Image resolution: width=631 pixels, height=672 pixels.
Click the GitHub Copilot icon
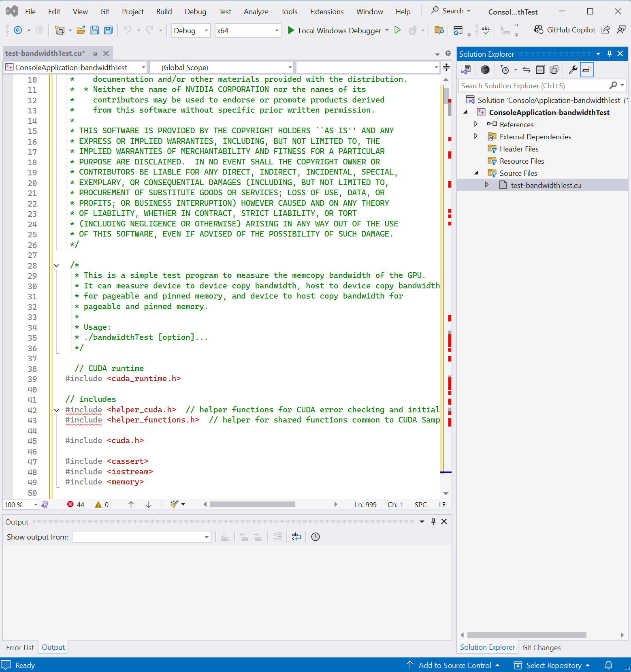pyautogui.click(x=539, y=30)
